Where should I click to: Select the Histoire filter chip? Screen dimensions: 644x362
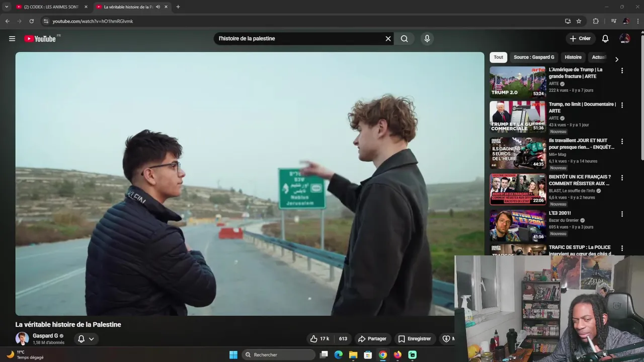pos(573,57)
